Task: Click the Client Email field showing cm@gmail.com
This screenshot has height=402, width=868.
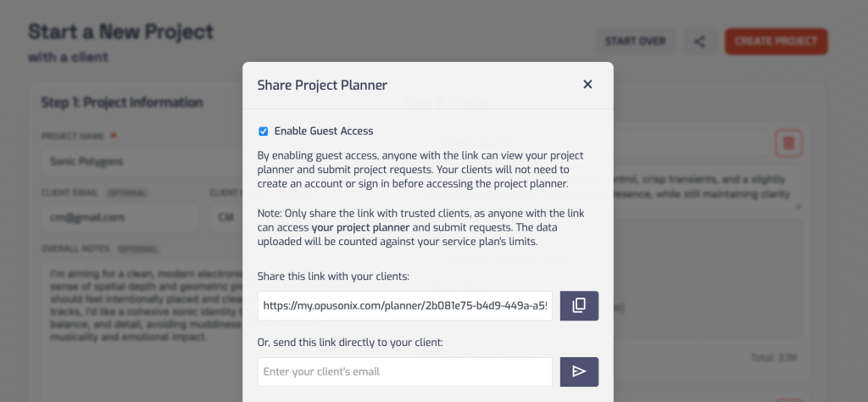Action: pos(119,217)
